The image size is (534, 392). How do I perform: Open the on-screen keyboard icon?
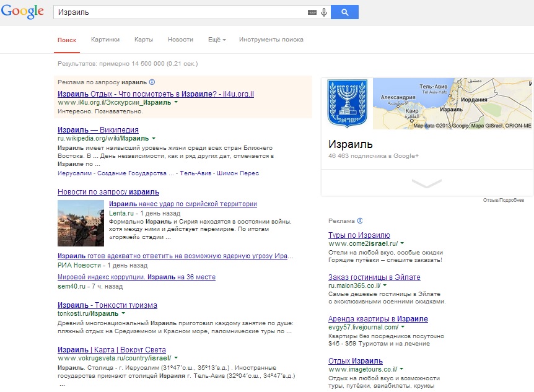tap(312, 12)
